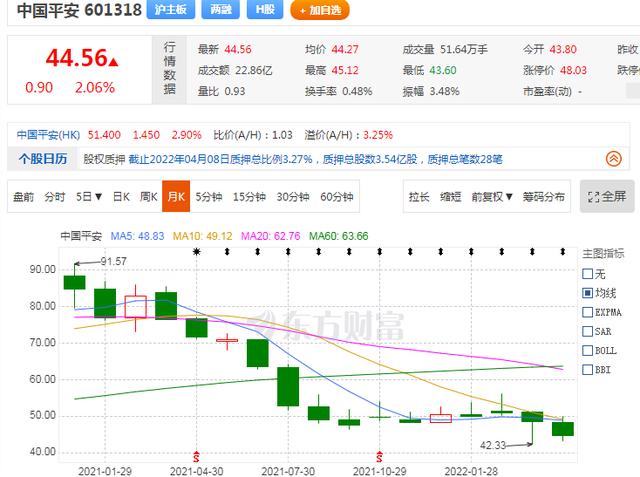Click the MA10: 49.12 legend label
The width and height of the screenshot is (640, 477).
click(x=202, y=236)
